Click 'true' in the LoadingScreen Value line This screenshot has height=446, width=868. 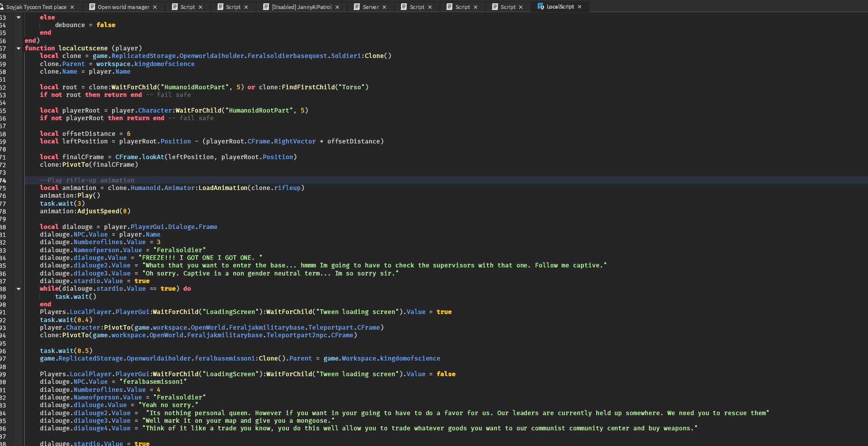pyautogui.click(x=444, y=312)
